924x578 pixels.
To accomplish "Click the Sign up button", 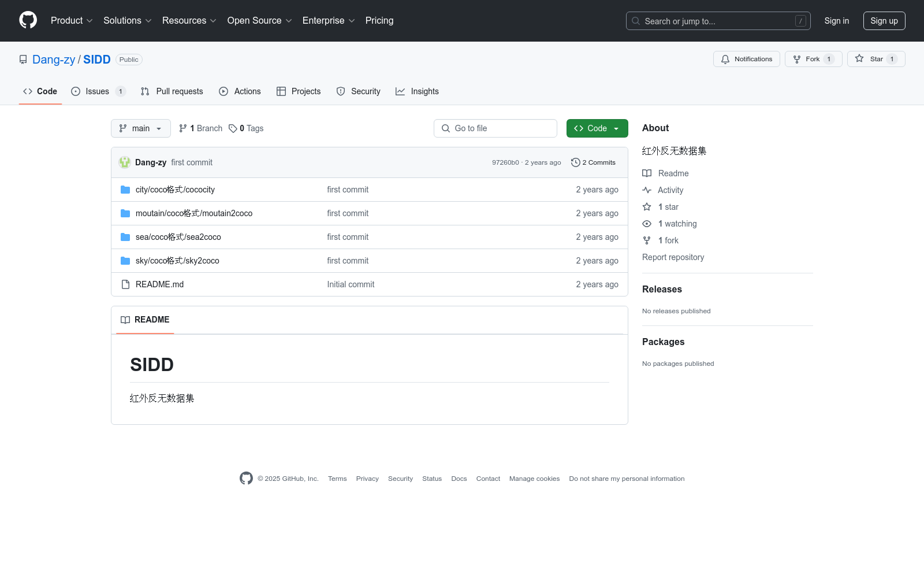I will click(884, 21).
